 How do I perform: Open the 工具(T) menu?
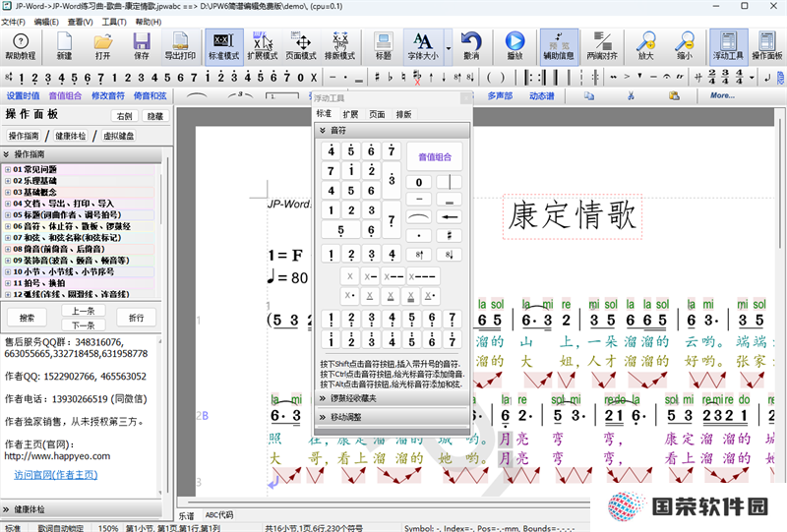click(x=114, y=22)
